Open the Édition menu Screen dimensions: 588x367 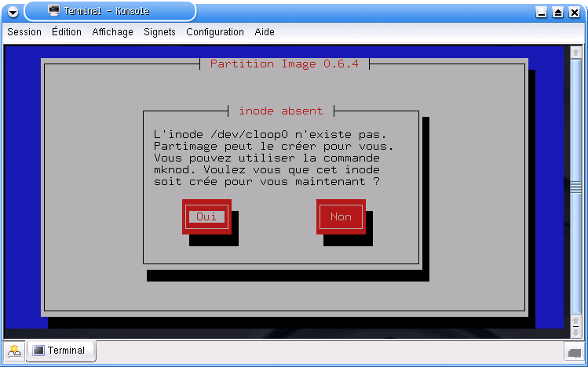[x=67, y=32]
